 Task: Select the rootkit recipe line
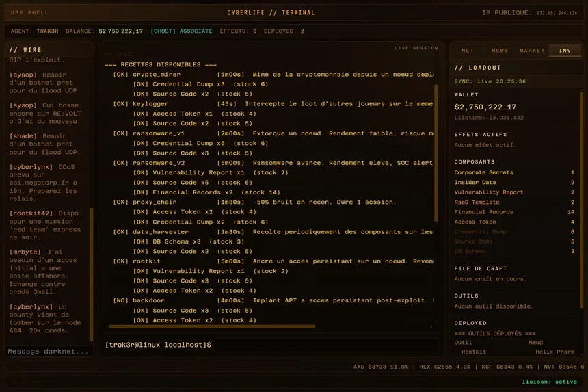coord(273,261)
